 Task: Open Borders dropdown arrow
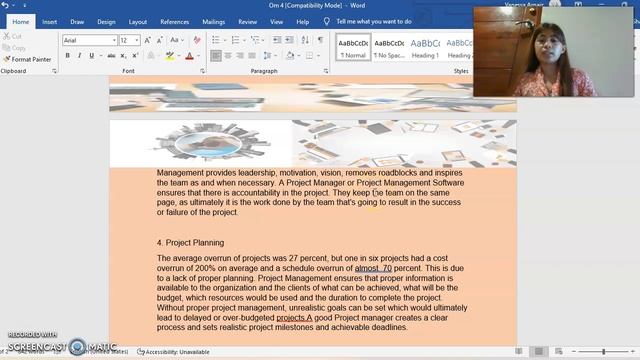coord(318,56)
